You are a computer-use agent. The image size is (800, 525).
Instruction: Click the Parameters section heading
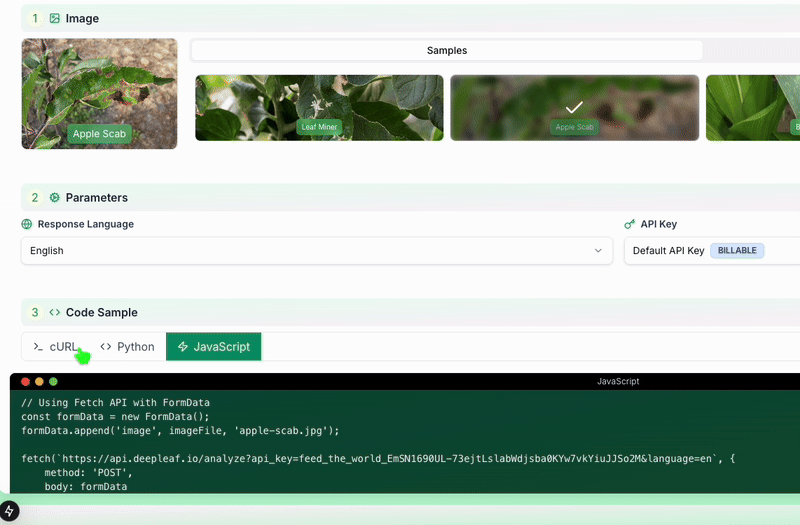point(96,198)
